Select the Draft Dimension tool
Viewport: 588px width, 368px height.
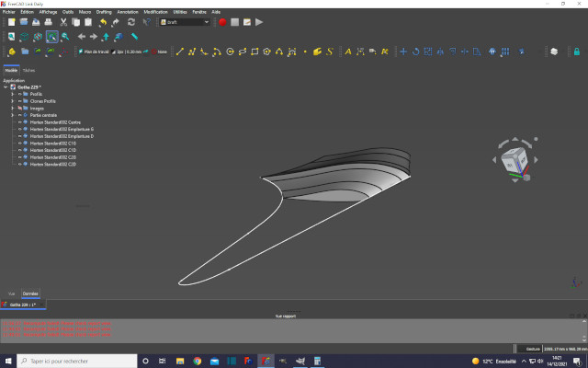pos(360,52)
